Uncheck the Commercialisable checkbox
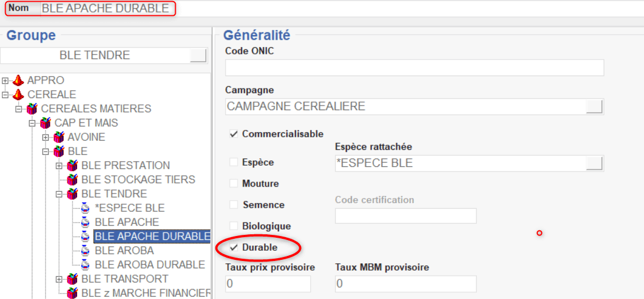The height and width of the screenshot is (299, 644). pyautogui.click(x=233, y=134)
